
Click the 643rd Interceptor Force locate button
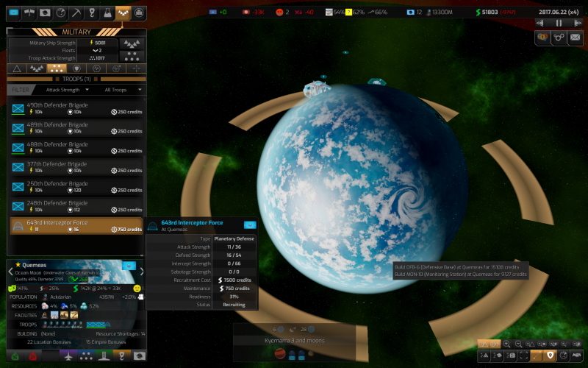249,224
